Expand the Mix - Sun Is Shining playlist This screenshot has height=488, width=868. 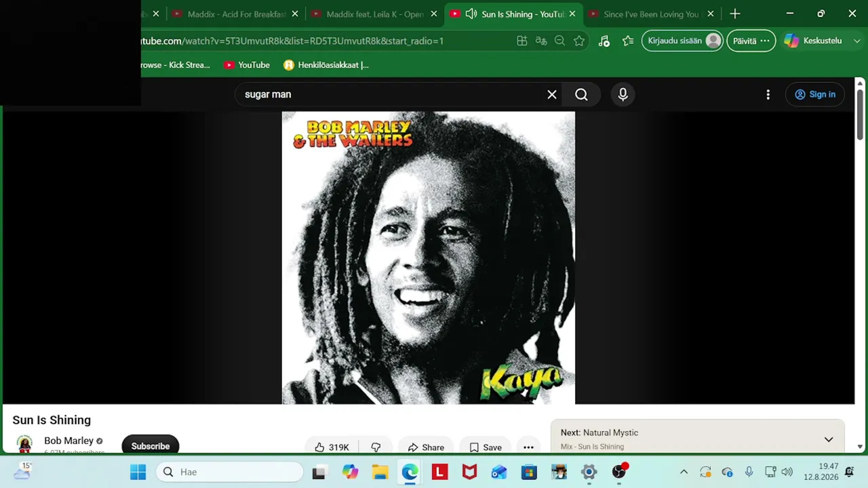pyautogui.click(x=829, y=440)
